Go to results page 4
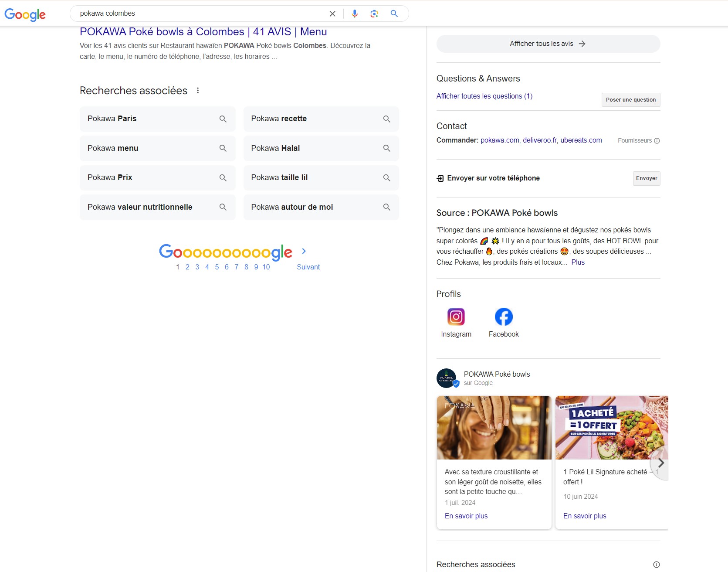 click(207, 267)
